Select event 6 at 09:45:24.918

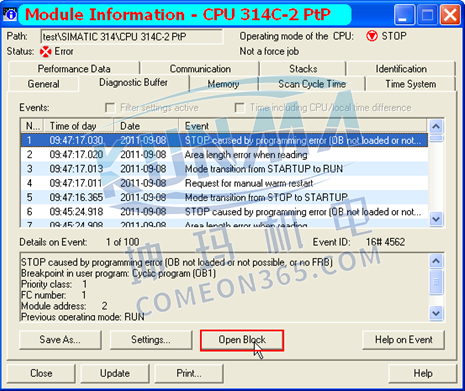click(x=224, y=212)
